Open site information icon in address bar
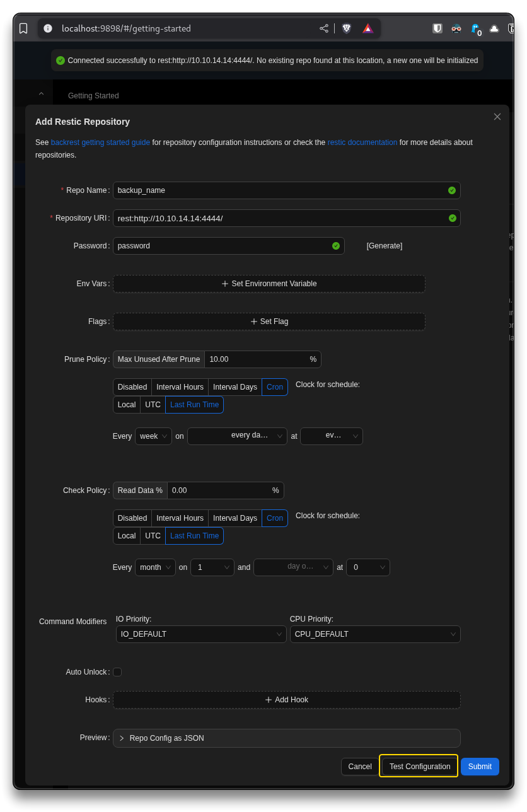 pos(48,28)
